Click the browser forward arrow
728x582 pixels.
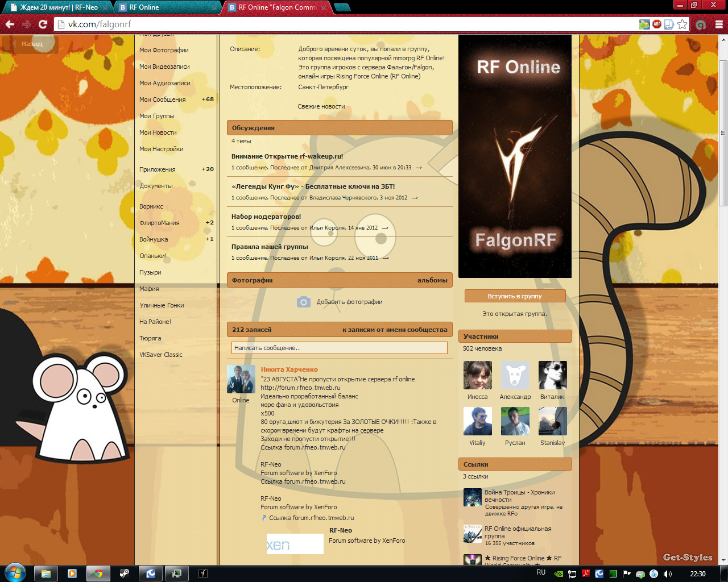pyautogui.click(x=26, y=24)
